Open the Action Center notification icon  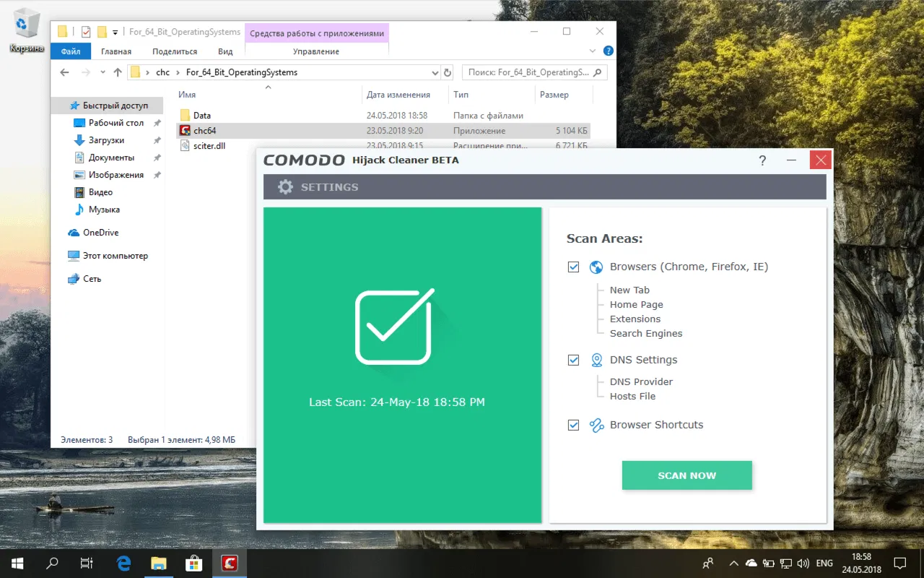[x=900, y=563]
